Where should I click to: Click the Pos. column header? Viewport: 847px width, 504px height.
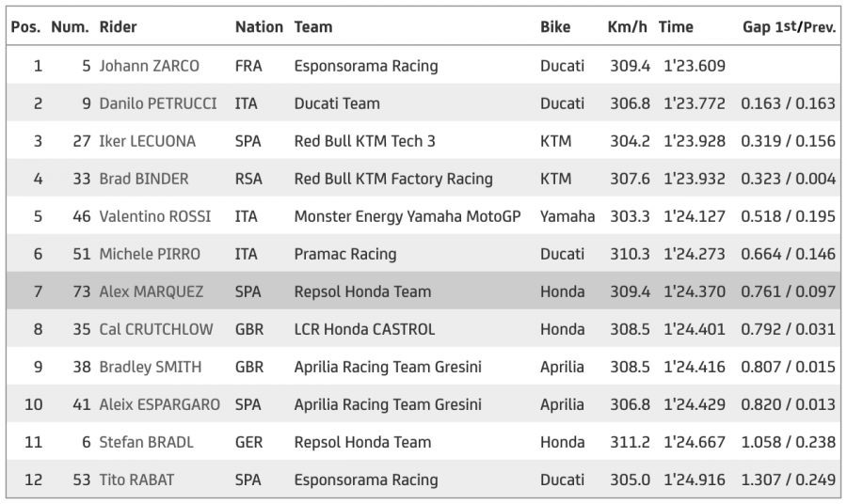pos(25,27)
